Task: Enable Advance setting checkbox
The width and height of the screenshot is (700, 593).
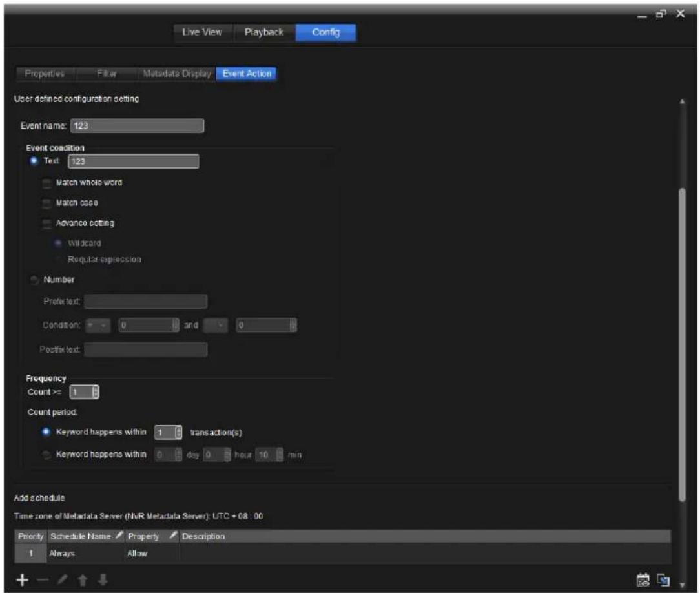Action: (46, 224)
